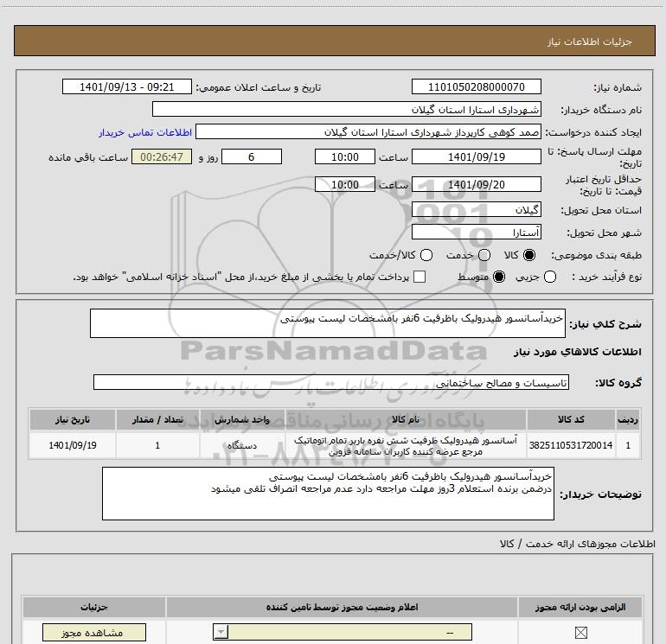Toggle the mandatory permit checkbox in the licenses table
The image size is (666, 644).
580,633
